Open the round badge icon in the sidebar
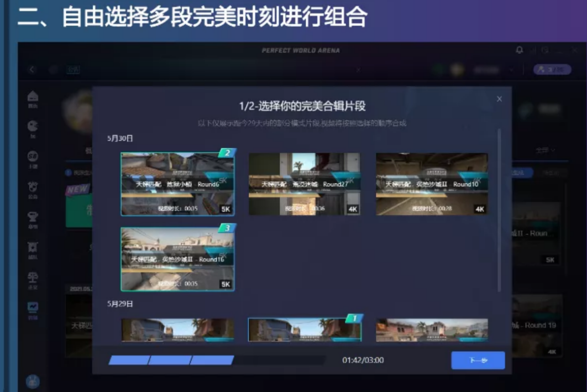Viewport: 587px width, 392px height. tap(33, 156)
